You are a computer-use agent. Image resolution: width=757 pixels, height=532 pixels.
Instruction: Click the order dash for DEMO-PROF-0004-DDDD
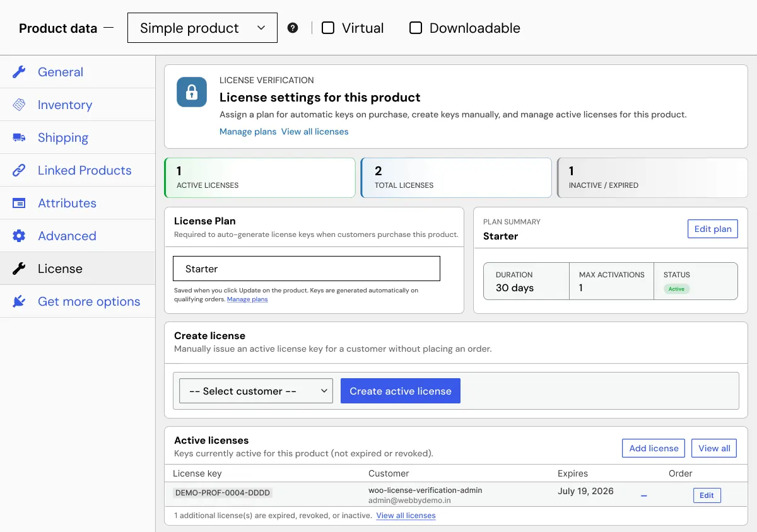644,496
